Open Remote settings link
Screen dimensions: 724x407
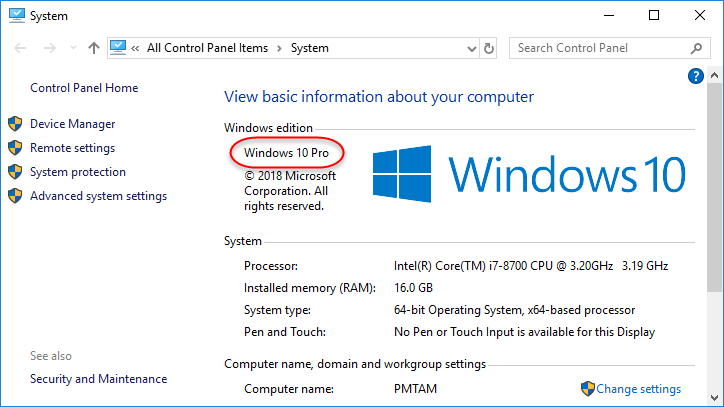click(72, 148)
